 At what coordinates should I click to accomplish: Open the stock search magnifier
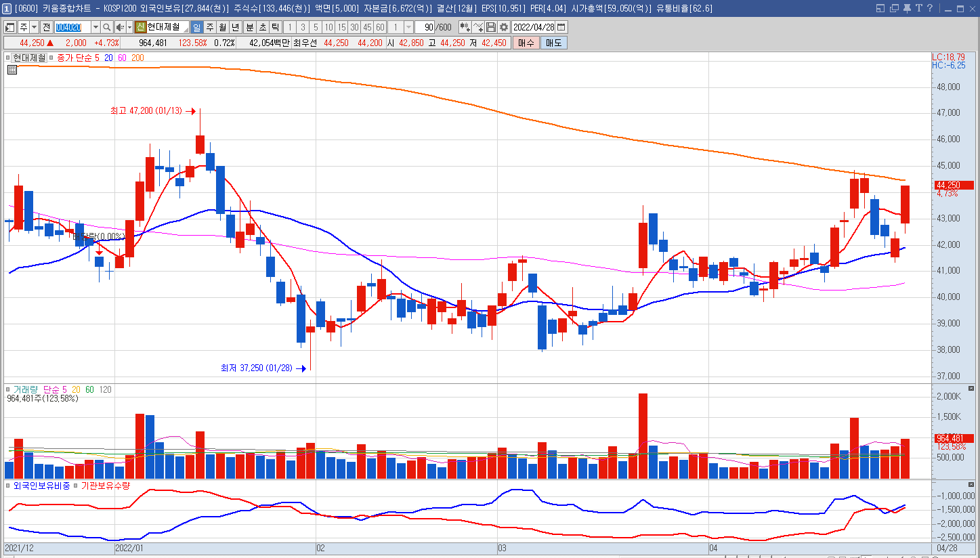[107, 27]
